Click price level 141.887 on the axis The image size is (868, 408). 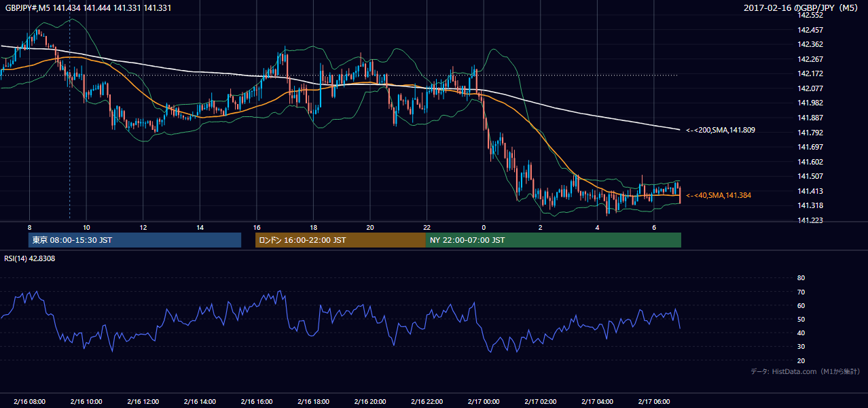(811, 118)
